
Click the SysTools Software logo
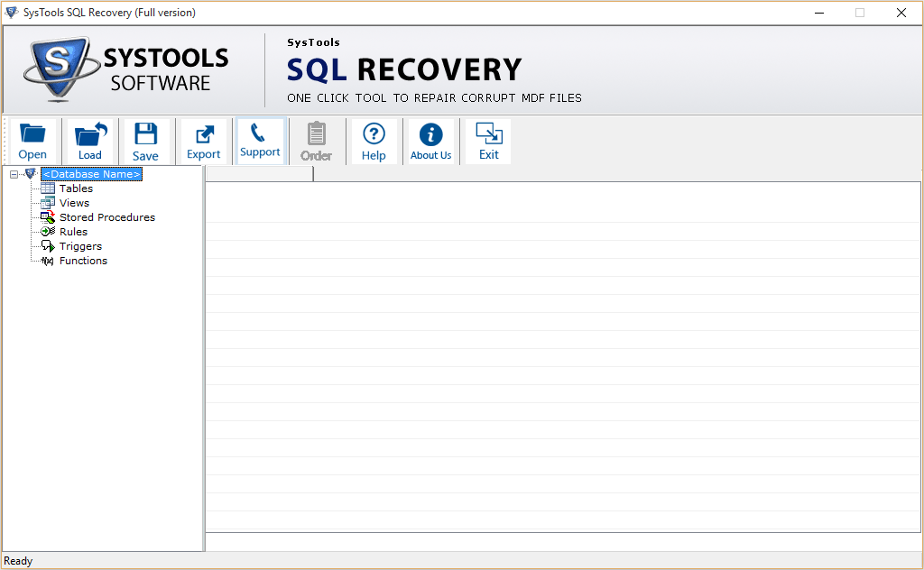click(126, 69)
